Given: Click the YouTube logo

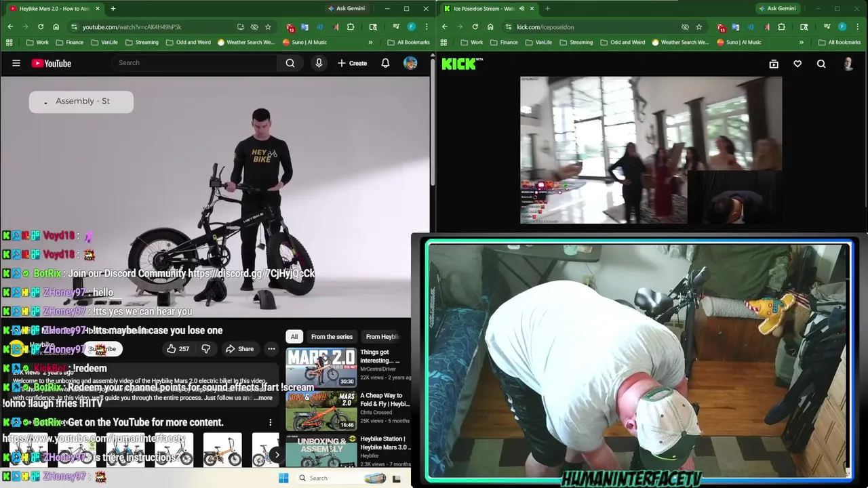Looking at the screenshot, I should [51, 63].
